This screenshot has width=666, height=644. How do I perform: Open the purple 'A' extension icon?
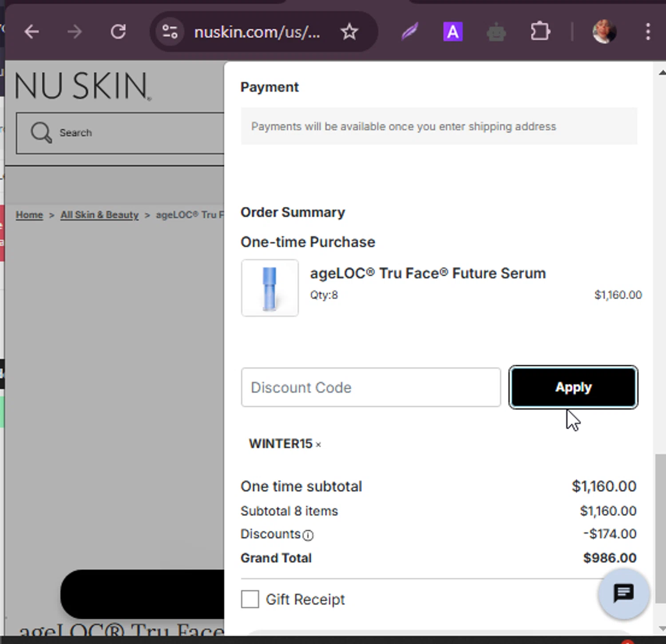(453, 32)
